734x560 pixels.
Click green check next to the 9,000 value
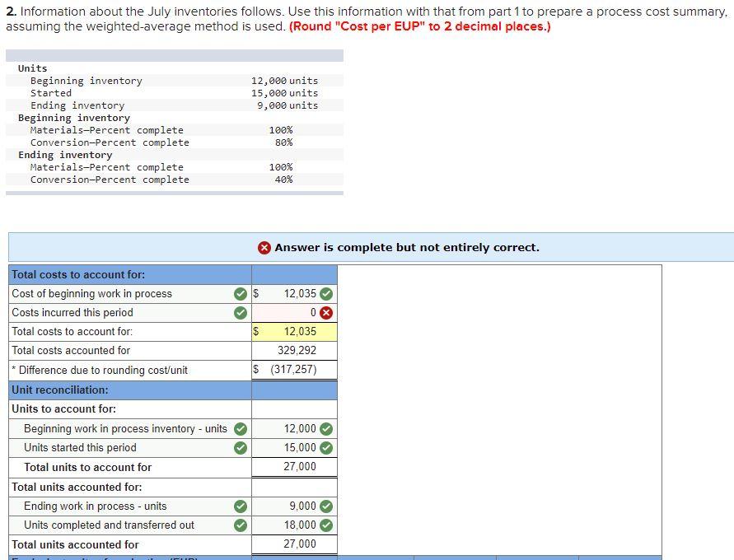click(326, 506)
